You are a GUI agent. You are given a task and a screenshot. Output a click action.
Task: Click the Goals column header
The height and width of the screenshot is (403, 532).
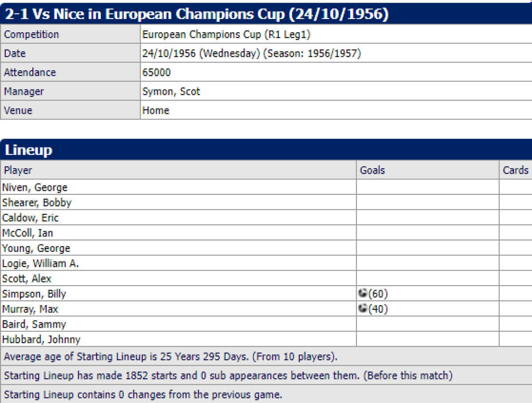pyautogui.click(x=372, y=170)
